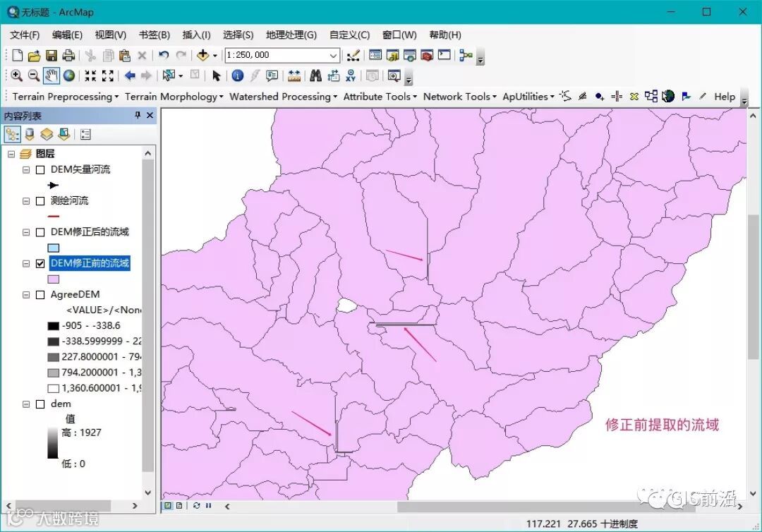Screen dimensions: 762x532
Task: Open a map file with Open icon
Action: pos(34,55)
